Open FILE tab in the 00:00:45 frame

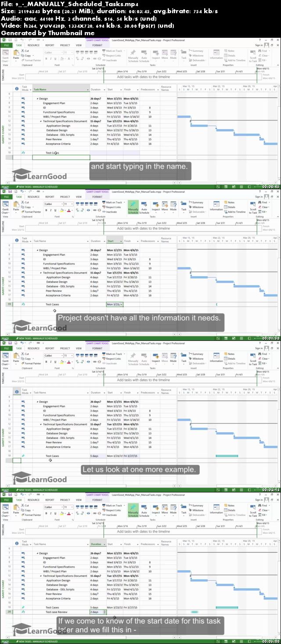click(x=6, y=45)
